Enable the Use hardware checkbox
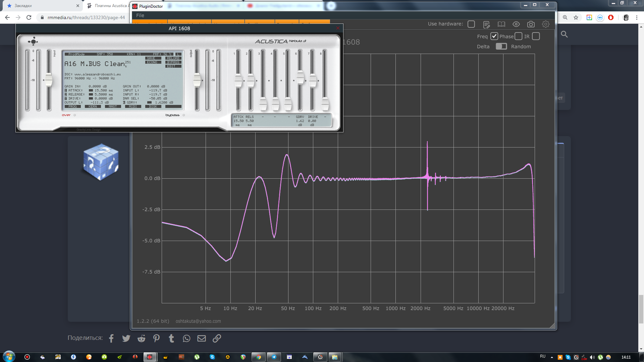 [471, 24]
